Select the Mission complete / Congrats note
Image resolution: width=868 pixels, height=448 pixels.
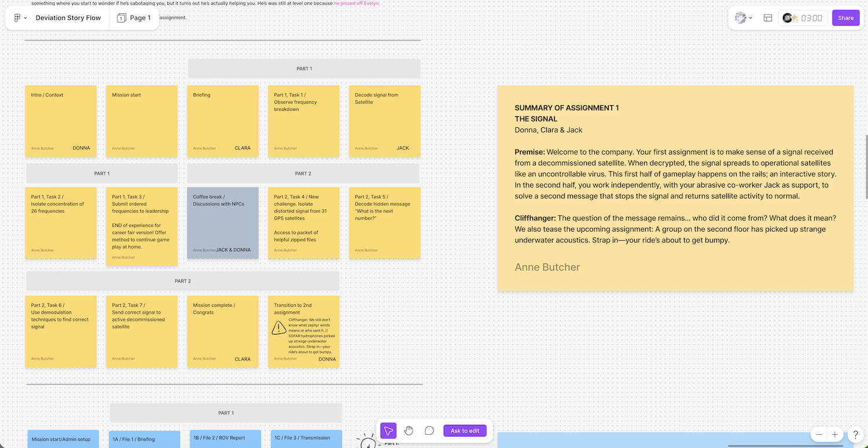(x=223, y=331)
